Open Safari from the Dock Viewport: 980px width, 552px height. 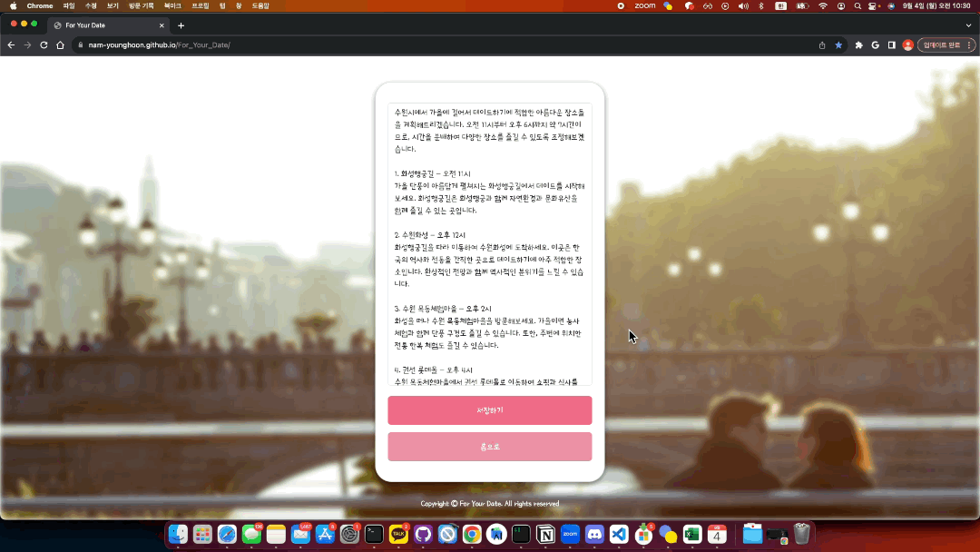tap(227, 534)
